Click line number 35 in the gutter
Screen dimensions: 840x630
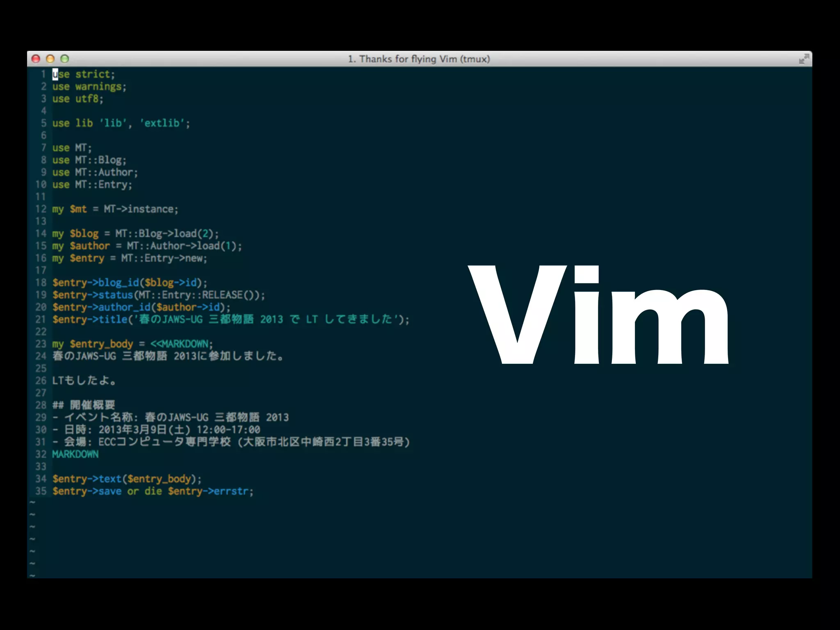pyautogui.click(x=41, y=491)
